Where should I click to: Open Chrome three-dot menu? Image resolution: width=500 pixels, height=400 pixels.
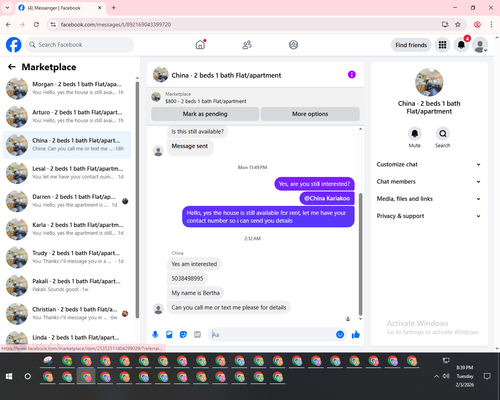[x=491, y=24]
